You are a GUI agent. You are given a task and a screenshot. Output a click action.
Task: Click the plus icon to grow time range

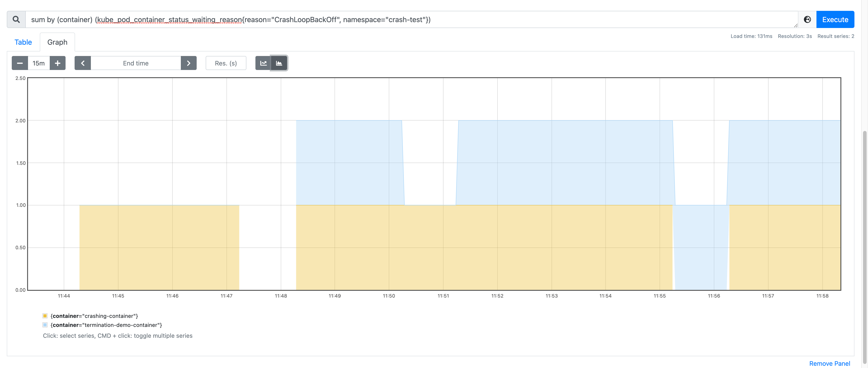[x=58, y=63]
